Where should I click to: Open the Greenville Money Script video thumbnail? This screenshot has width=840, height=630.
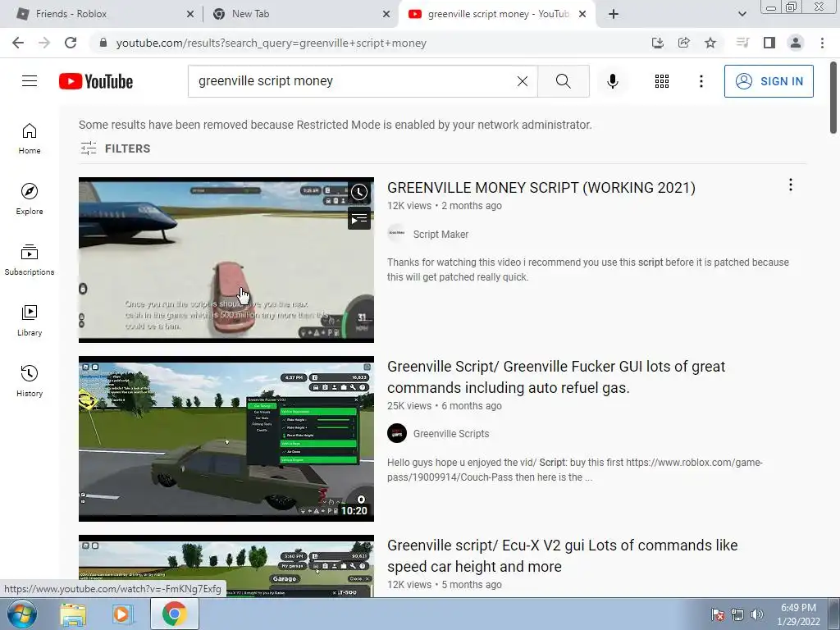pos(226,260)
